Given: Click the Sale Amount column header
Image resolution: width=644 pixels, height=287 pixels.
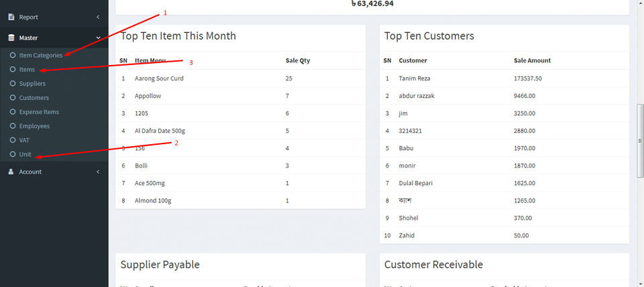Looking at the screenshot, I should click(532, 60).
